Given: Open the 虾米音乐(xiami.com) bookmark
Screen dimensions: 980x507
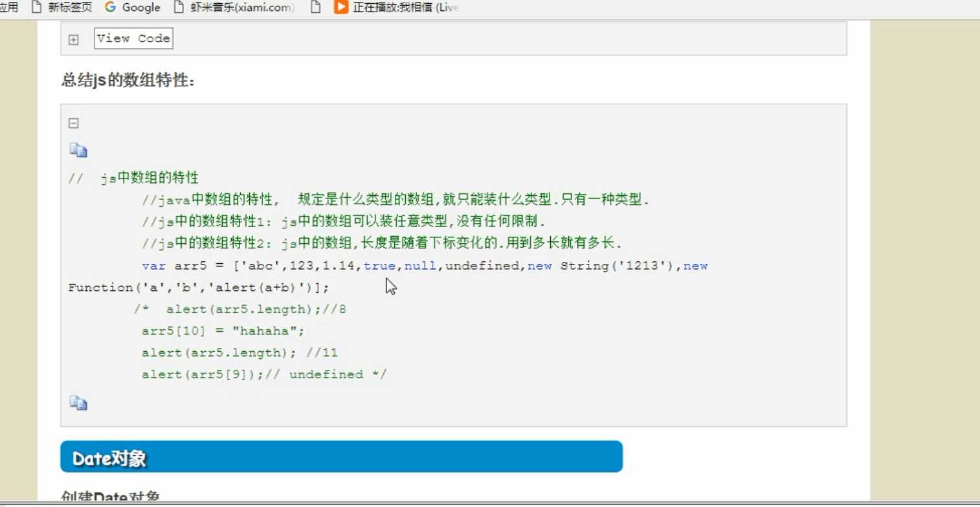Looking at the screenshot, I should 234,8.
